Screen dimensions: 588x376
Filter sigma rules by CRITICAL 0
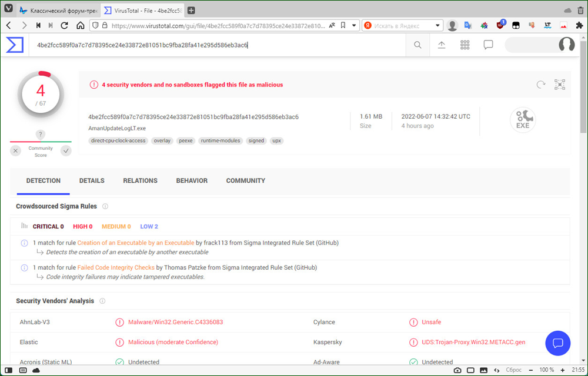point(48,227)
